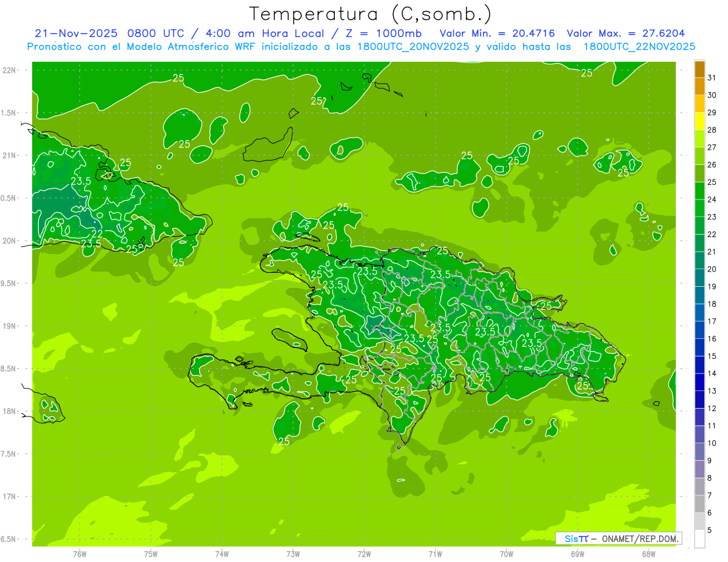Image resolution: width=728 pixels, height=562 pixels.
Task: Select the lime colorbar swatch between 26 and 27
Action: coord(699,156)
